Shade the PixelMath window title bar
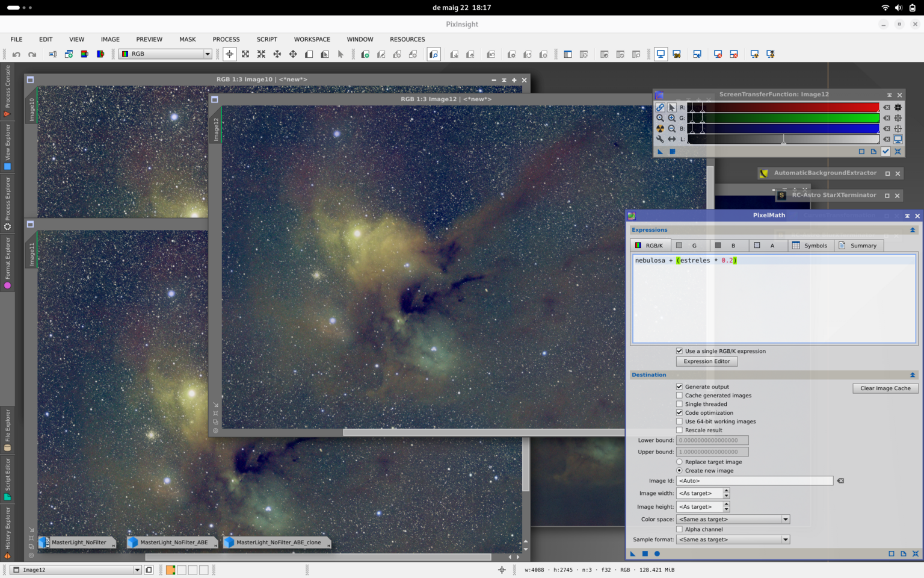 (907, 216)
